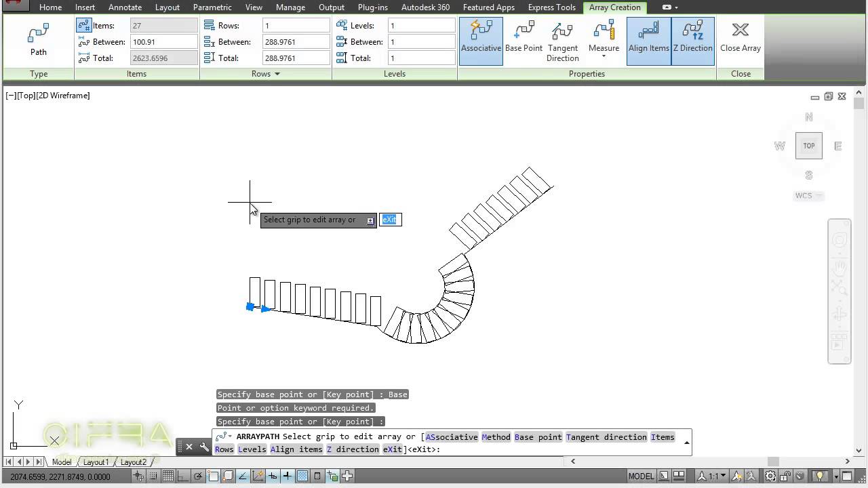The height and width of the screenshot is (488, 868).
Task: Click the navigation wheel on nav bar
Action: tap(840, 240)
